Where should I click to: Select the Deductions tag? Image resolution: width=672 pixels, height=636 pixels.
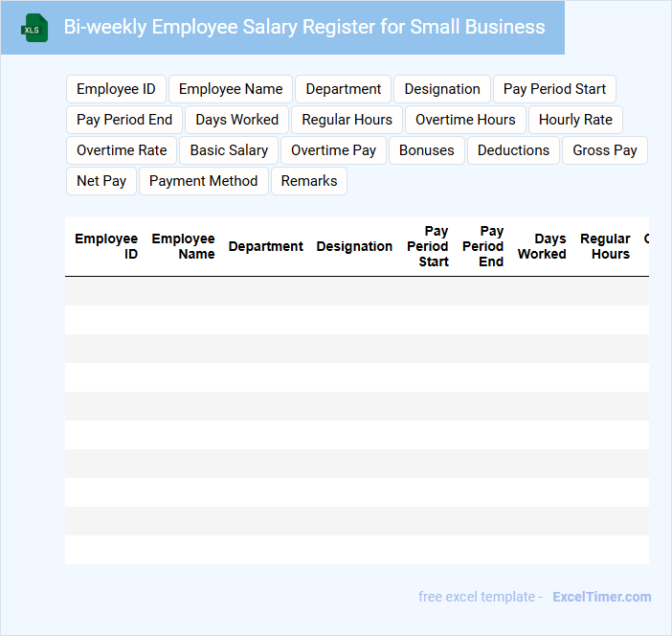click(x=513, y=150)
